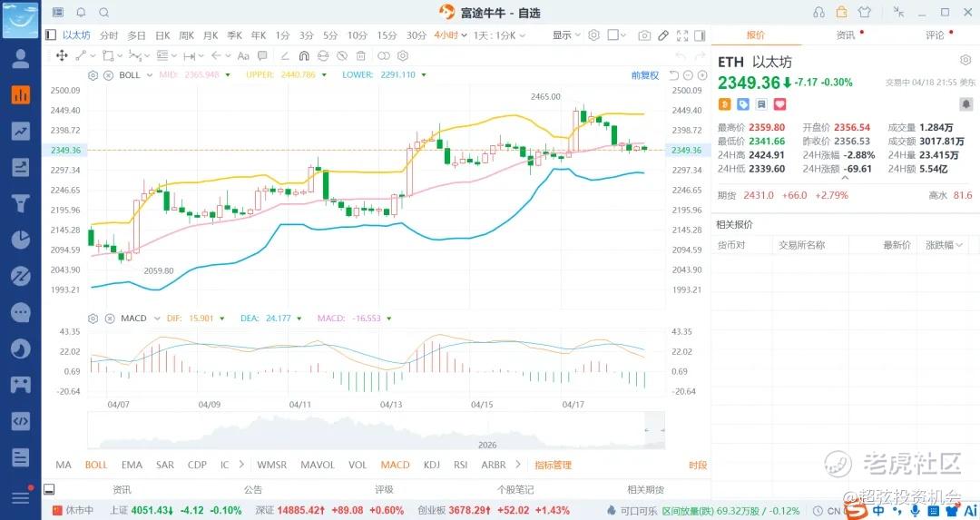This screenshot has height=520, width=980.
Task: Click the screenshot camera icon in chart toolbar
Action: [644, 35]
